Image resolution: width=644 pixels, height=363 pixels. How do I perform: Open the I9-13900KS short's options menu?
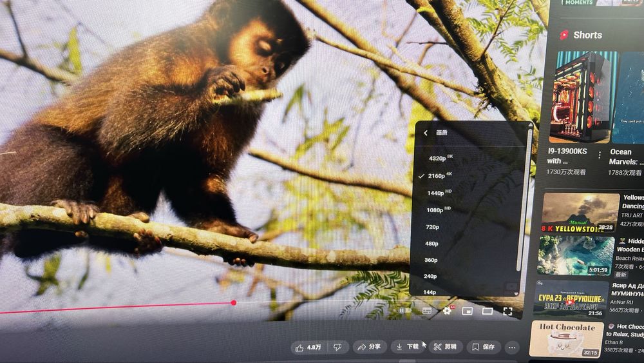tap(600, 155)
